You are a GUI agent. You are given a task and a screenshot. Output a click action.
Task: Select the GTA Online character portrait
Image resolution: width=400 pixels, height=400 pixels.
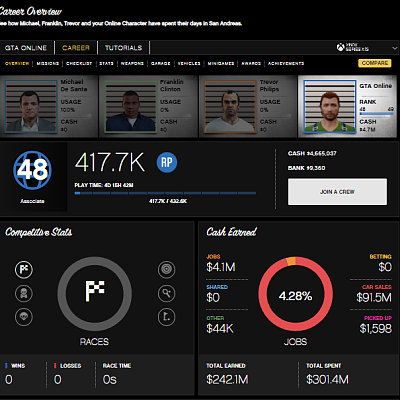pos(330,106)
